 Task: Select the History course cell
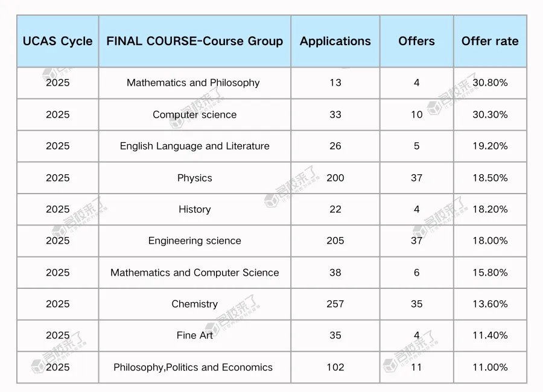pyautogui.click(x=195, y=209)
